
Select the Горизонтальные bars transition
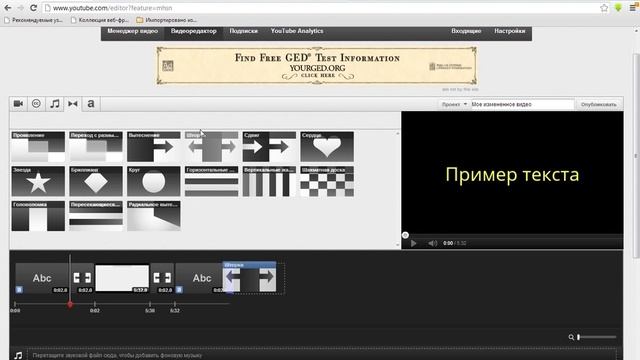tap(211, 181)
